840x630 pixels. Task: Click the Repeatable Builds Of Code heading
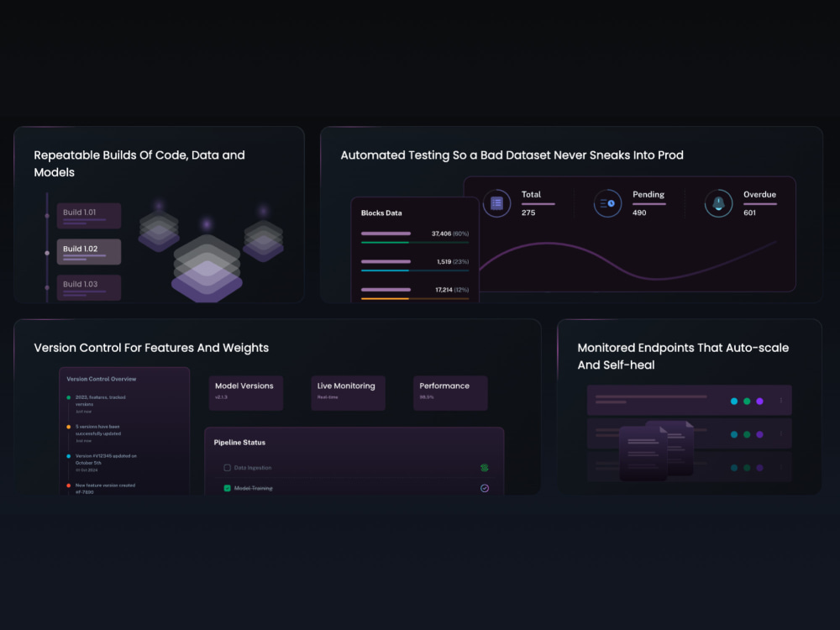139,164
